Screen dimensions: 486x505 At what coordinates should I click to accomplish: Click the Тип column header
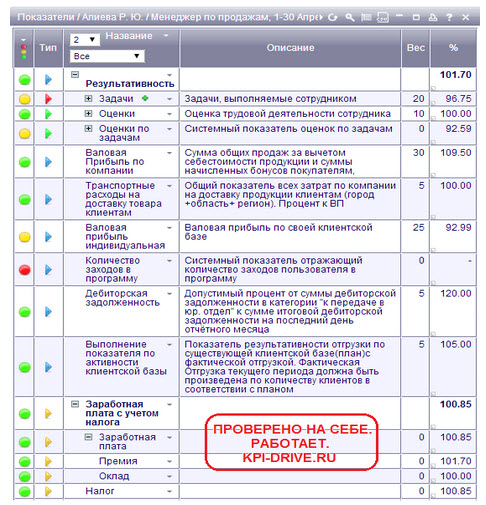pos(48,48)
